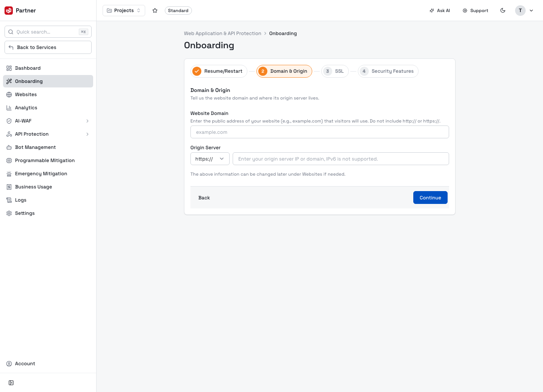
Task: Select the Security Features step
Action: point(388,71)
